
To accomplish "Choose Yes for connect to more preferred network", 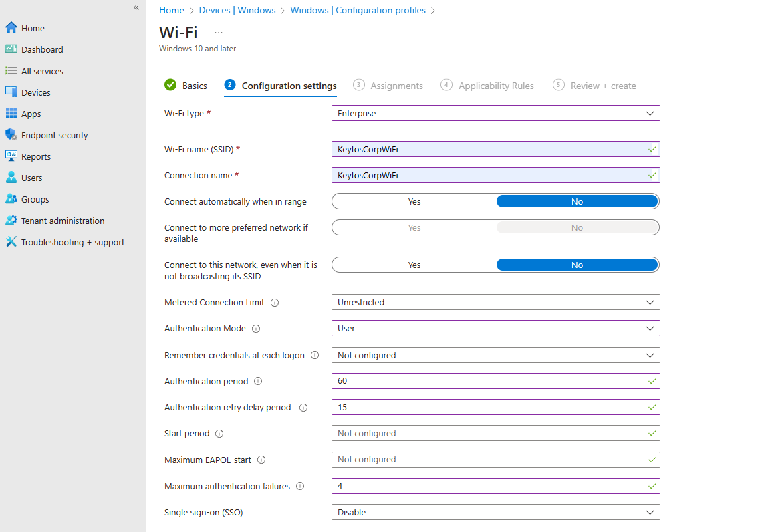I will (x=414, y=227).
